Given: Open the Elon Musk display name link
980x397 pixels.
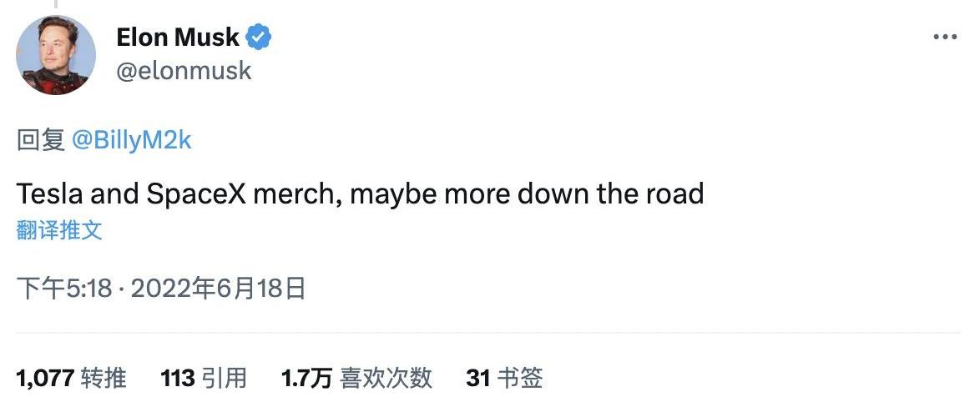Looking at the screenshot, I should pyautogui.click(x=178, y=38).
